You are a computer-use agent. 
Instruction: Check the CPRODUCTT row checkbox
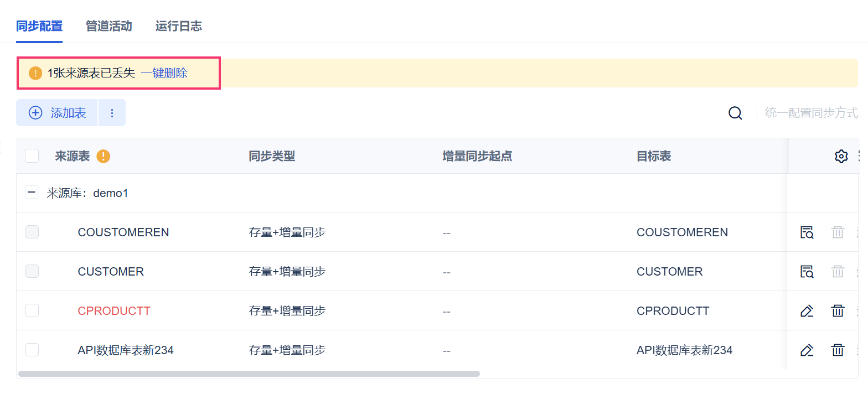(x=32, y=310)
